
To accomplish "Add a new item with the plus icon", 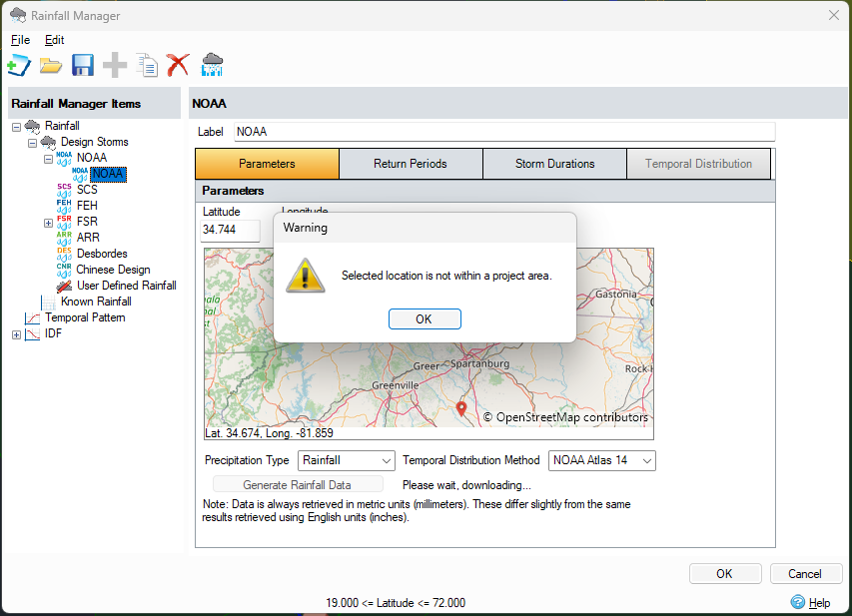I will (x=114, y=64).
